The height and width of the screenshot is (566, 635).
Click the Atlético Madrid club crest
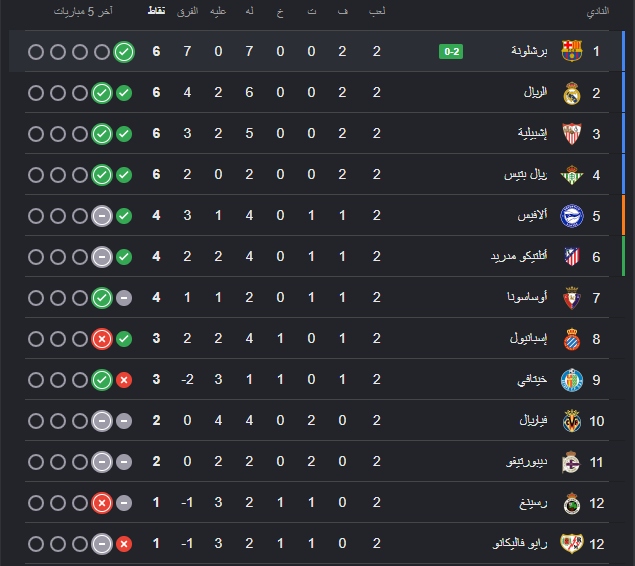tap(571, 257)
